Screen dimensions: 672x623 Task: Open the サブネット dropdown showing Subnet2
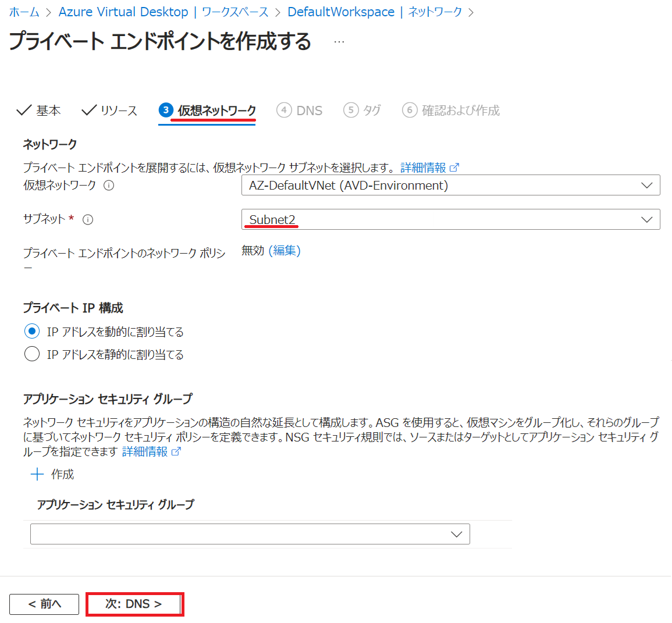click(x=450, y=219)
